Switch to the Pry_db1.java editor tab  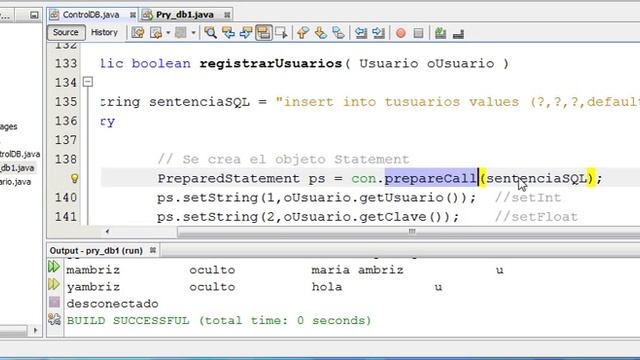pos(184,15)
